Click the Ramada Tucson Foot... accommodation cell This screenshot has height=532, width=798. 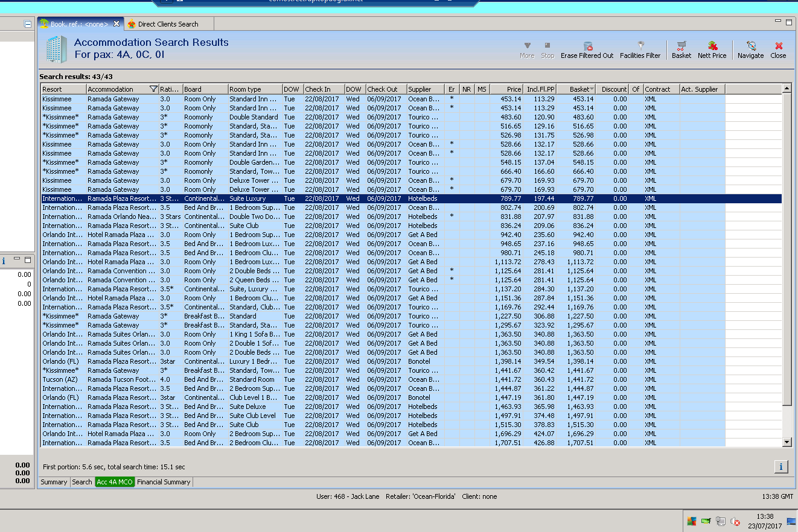[123, 379]
